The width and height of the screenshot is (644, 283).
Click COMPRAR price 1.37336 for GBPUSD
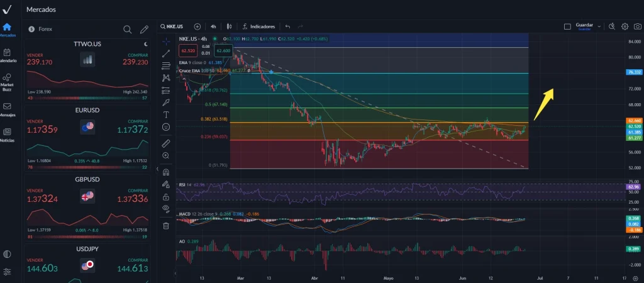pos(133,199)
